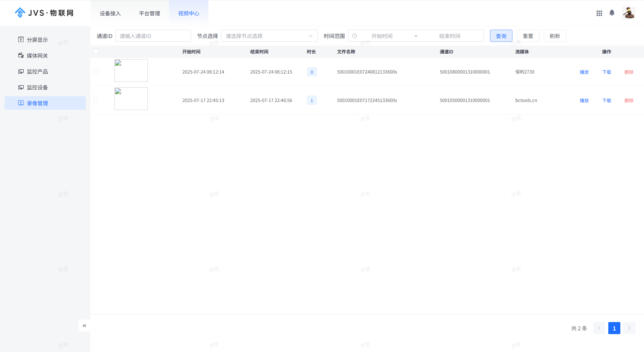Select the 视频中心 tab

coord(189,13)
